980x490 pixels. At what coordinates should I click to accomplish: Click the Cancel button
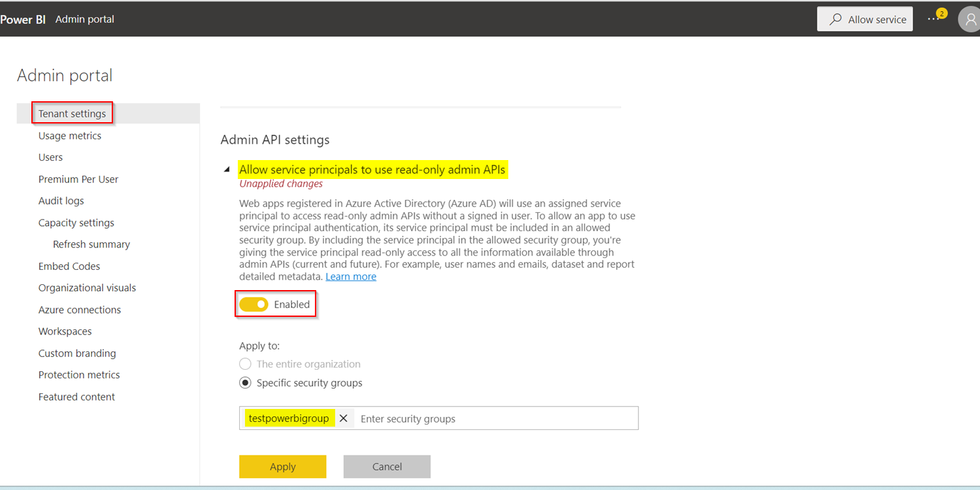coord(387,466)
